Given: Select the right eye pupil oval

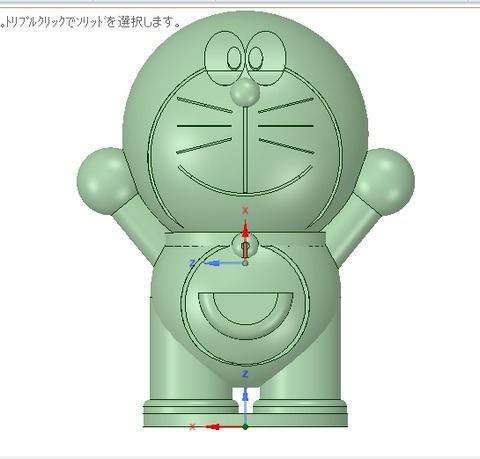Looking at the screenshot, I should click(256, 58).
